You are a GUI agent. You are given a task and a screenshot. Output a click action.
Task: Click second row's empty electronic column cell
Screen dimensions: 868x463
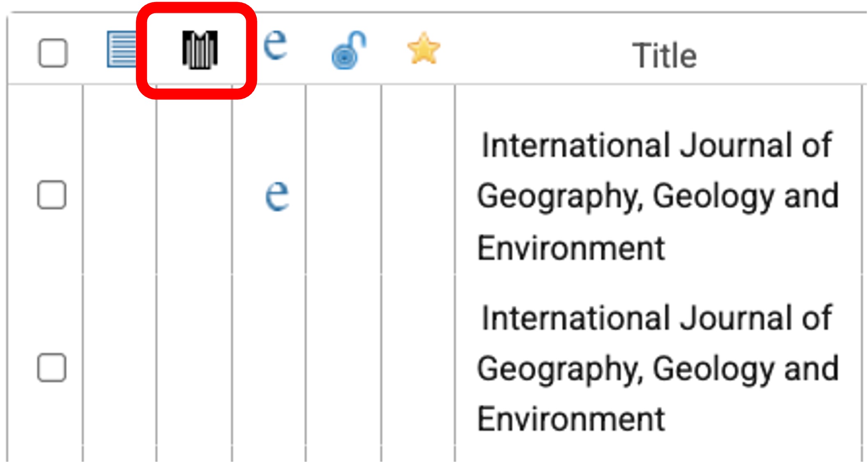tap(269, 368)
